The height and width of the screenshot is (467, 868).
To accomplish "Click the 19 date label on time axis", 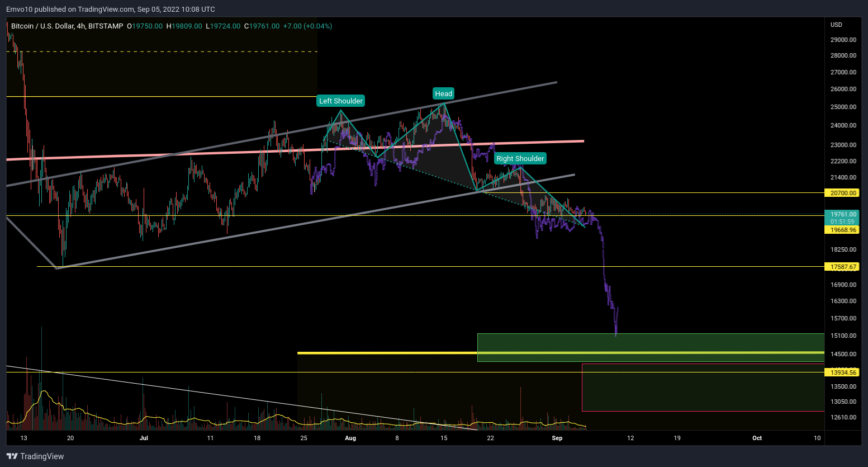I will 677,438.
